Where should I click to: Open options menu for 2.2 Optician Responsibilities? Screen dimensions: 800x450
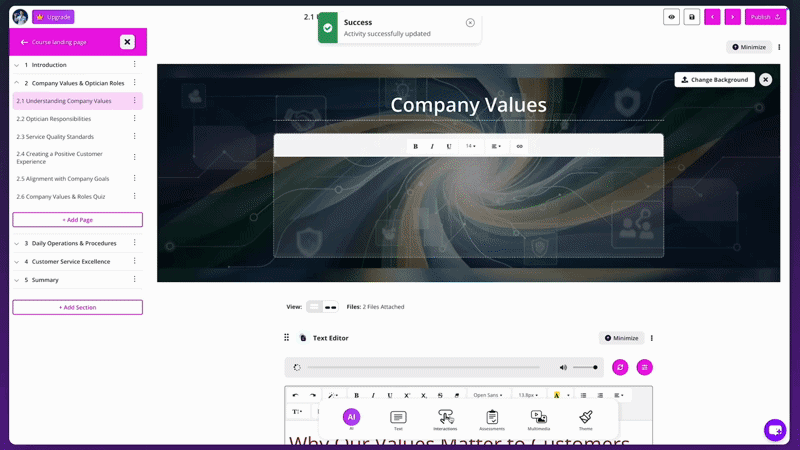click(x=135, y=118)
